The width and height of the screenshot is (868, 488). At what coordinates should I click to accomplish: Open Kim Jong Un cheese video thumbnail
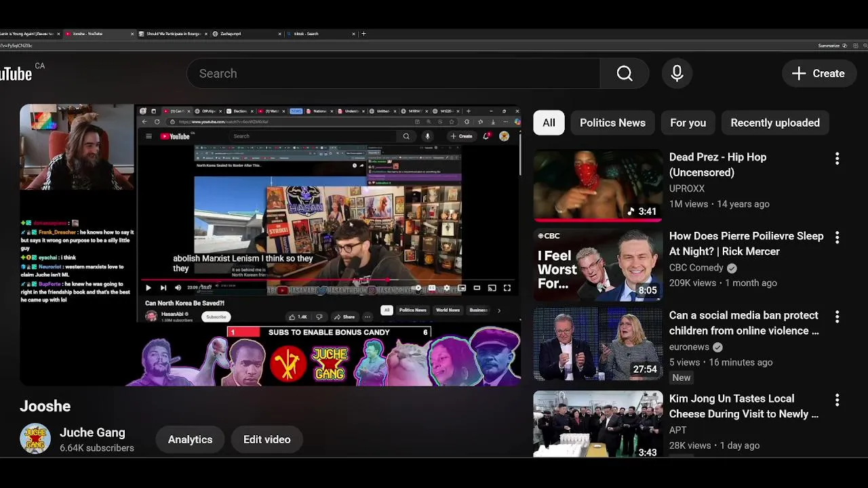(x=597, y=424)
